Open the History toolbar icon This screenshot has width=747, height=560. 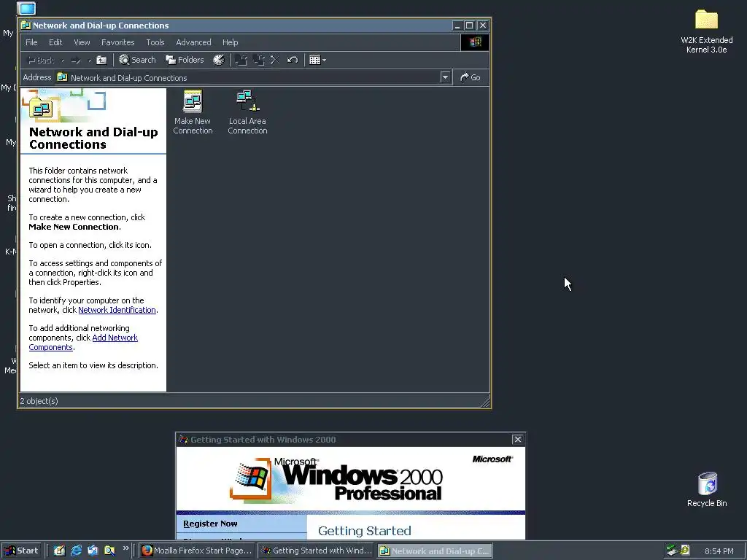coord(219,60)
